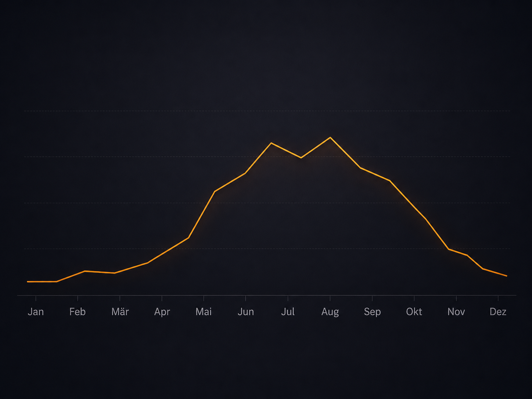Click the Jun month label

pyautogui.click(x=246, y=312)
